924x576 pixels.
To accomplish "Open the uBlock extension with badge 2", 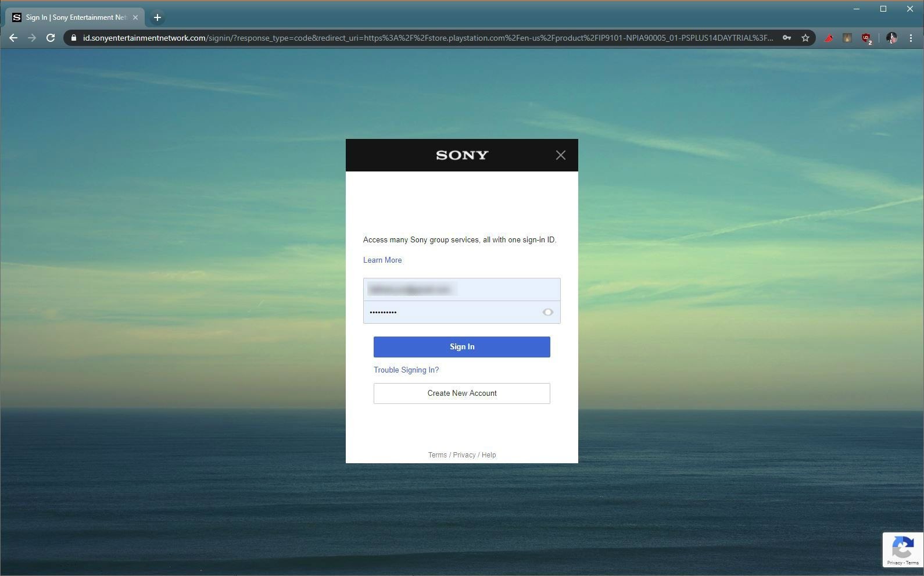I will pyautogui.click(x=866, y=38).
